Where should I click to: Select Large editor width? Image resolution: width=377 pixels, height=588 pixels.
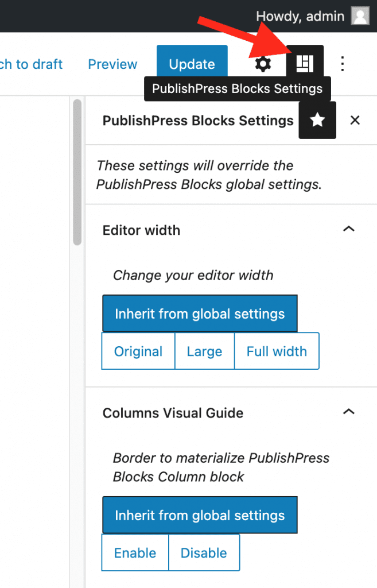(x=204, y=350)
